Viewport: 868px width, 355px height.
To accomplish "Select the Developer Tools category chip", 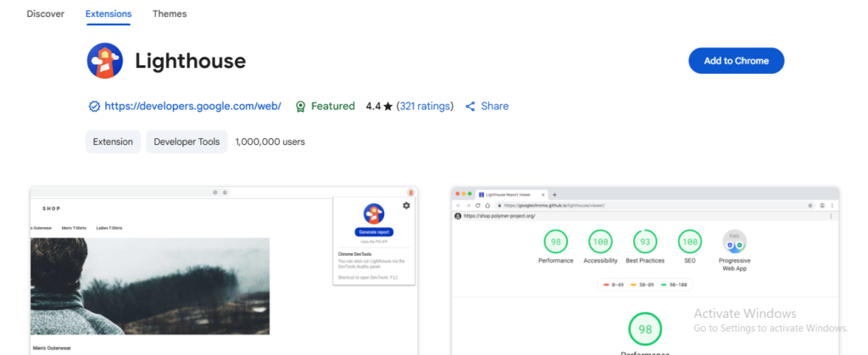I will (x=186, y=141).
